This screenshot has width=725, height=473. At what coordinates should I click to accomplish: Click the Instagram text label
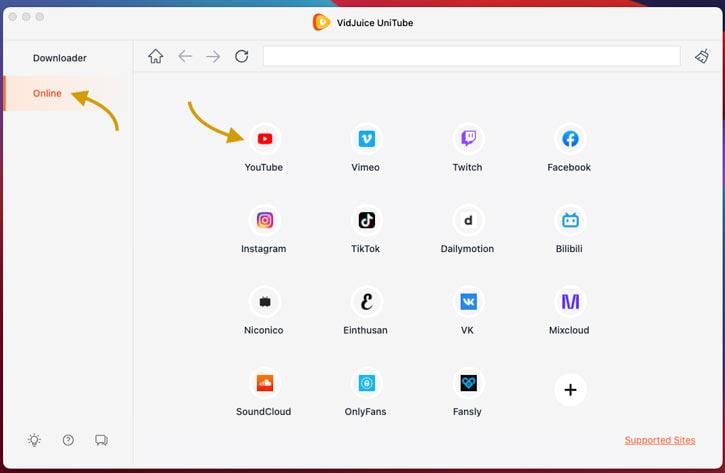264,249
